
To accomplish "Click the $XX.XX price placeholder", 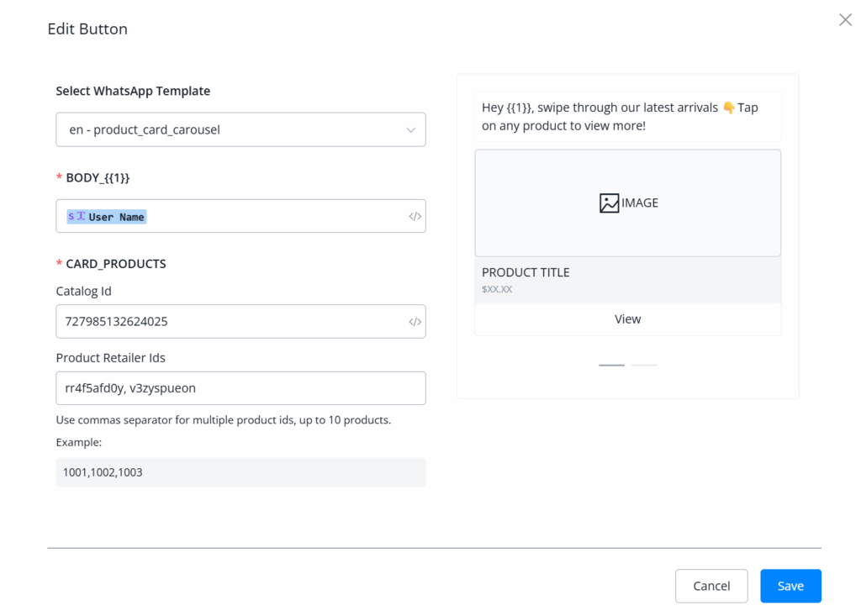I will point(497,289).
